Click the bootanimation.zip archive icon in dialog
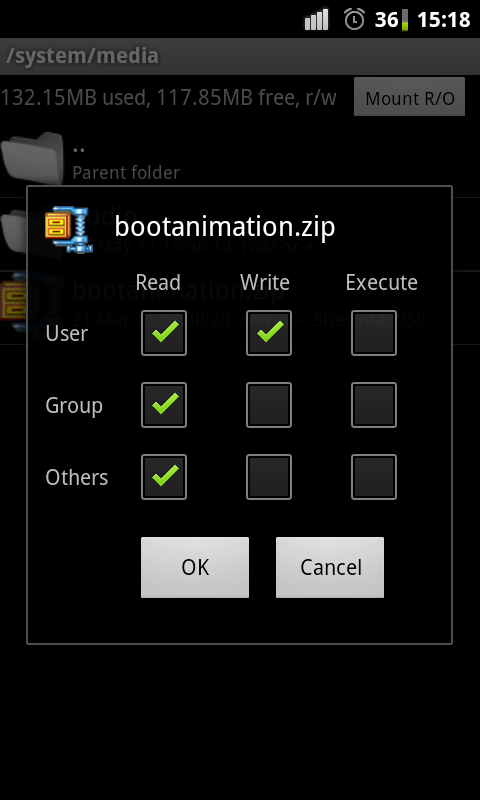 tap(69, 229)
